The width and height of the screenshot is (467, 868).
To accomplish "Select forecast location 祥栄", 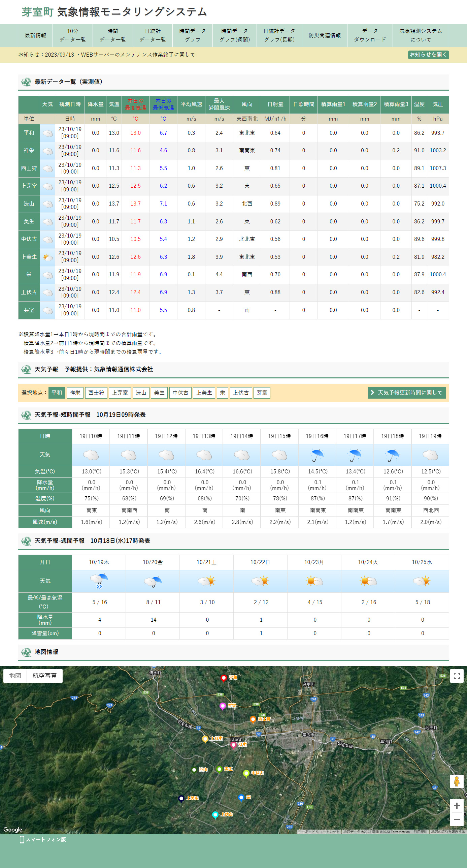I will pyautogui.click(x=75, y=393).
